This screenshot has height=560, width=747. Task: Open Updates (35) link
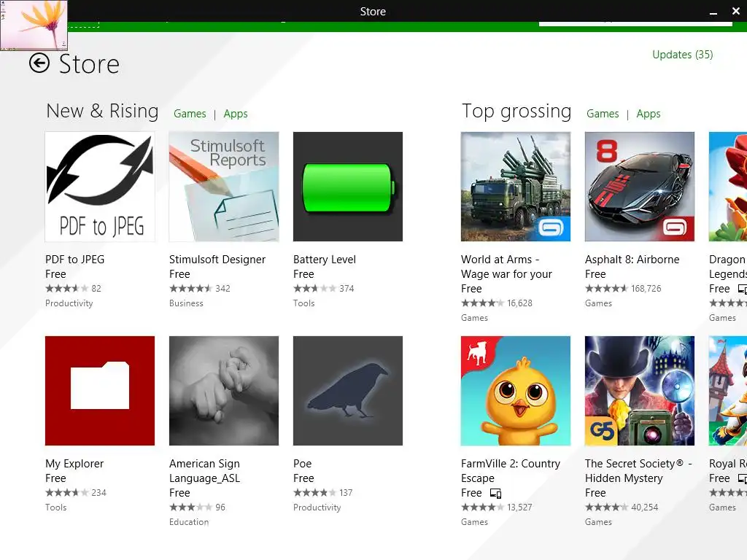tap(682, 55)
